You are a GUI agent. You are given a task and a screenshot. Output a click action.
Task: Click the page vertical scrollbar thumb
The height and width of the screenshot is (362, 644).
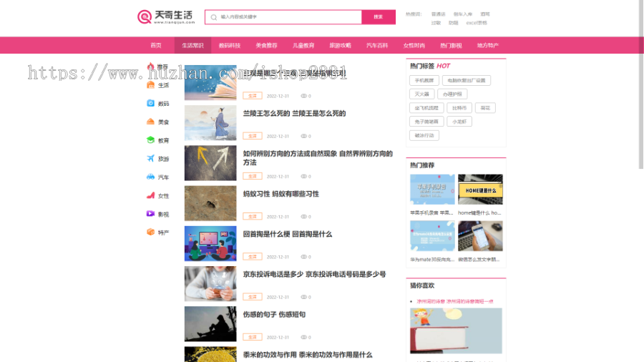tap(640, 84)
